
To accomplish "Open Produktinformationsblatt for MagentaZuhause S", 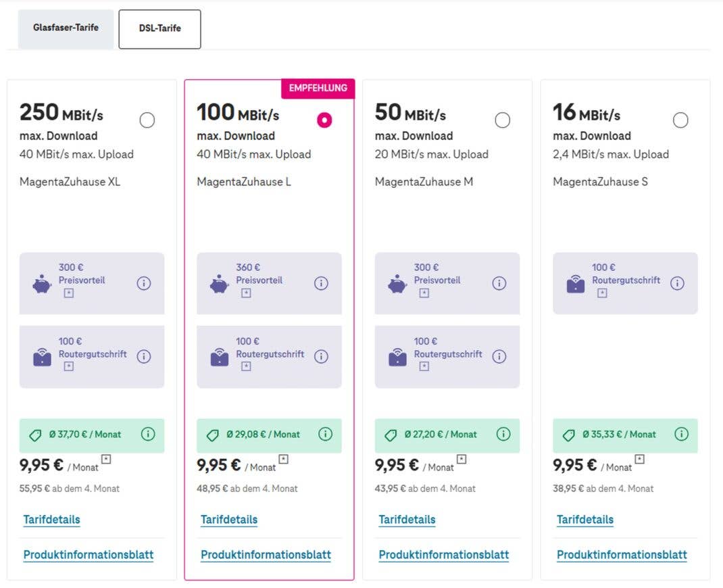I will pos(622,555).
